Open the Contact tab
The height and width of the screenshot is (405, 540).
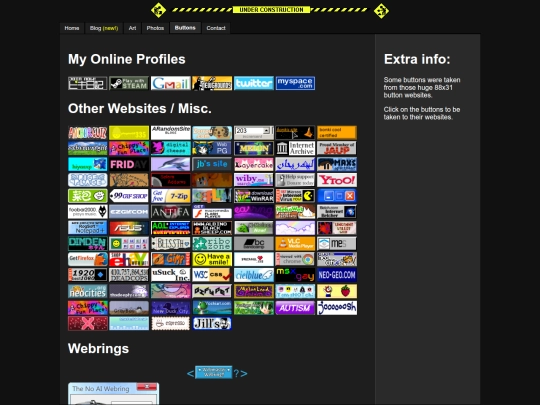pos(216,28)
